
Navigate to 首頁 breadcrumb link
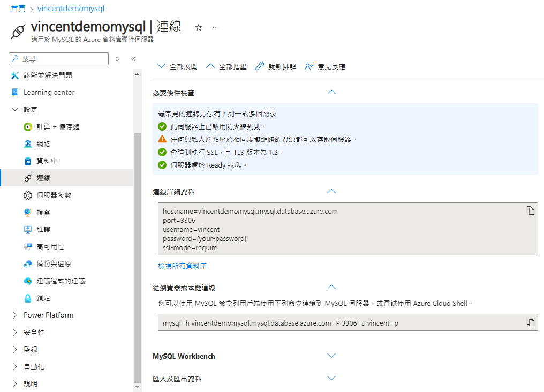click(18, 9)
